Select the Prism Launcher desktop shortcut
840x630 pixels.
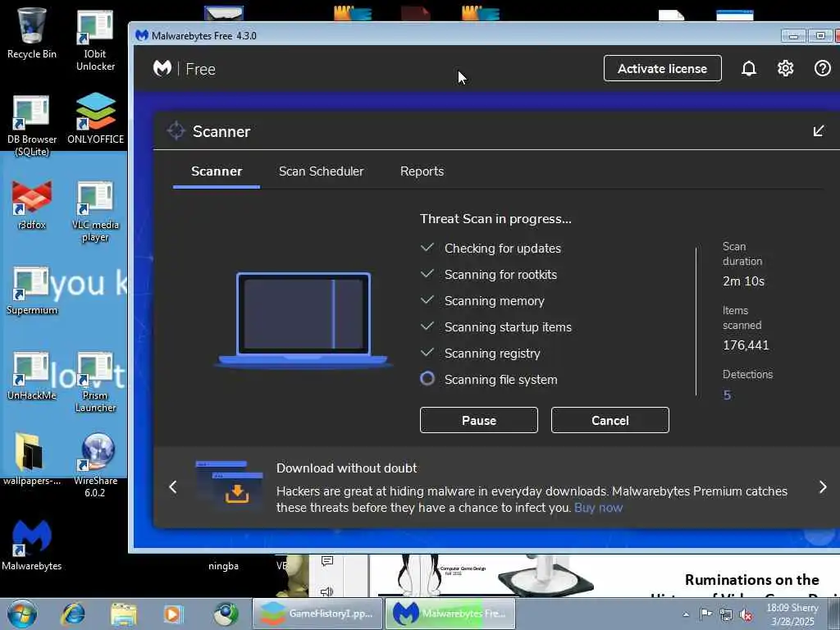95,382
